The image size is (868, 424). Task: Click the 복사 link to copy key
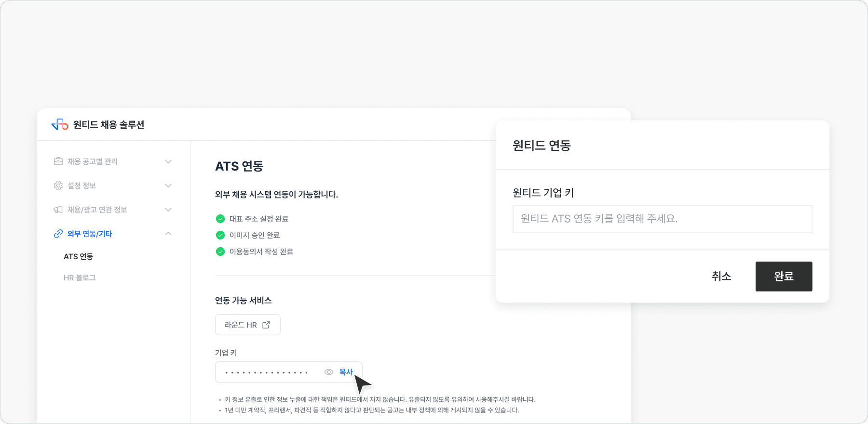pyautogui.click(x=346, y=372)
